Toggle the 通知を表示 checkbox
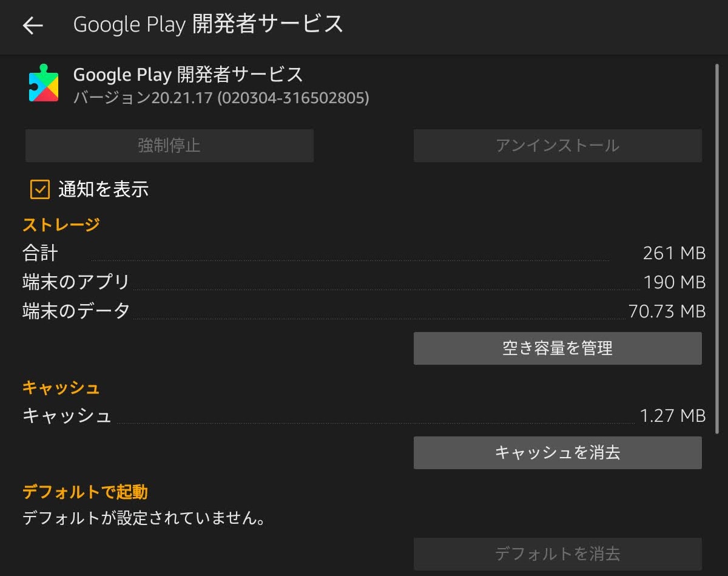728x576 pixels. pyautogui.click(x=40, y=189)
